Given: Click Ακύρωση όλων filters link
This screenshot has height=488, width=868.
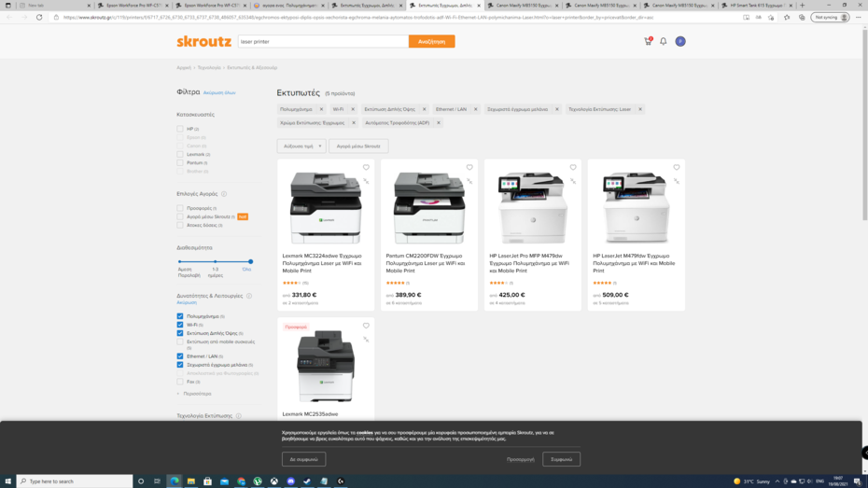Looking at the screenshot, I should click(219, 93).
